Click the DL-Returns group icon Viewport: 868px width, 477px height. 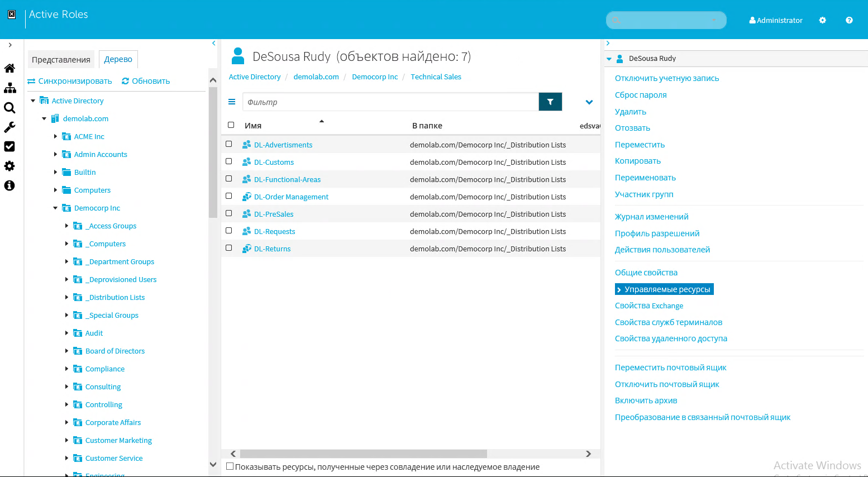[x=246, y=249]
